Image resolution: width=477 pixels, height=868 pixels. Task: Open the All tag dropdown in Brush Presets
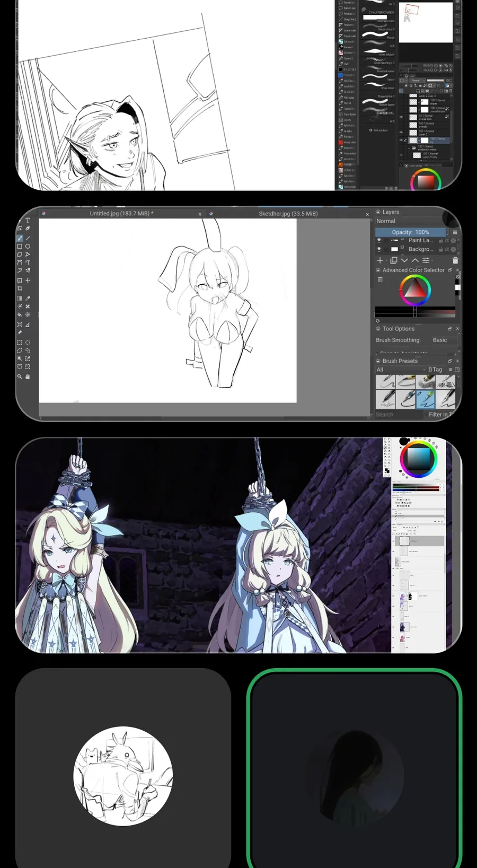pos(400,370)
